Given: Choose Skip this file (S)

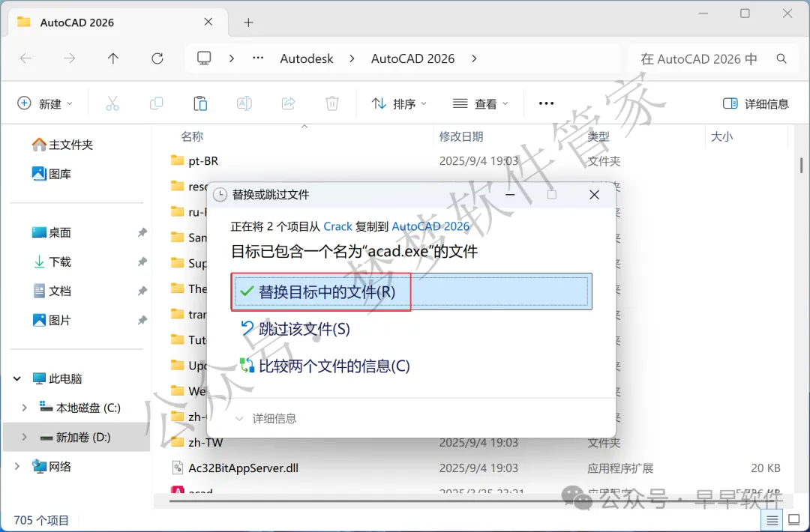Looking at the screenshot, I should [296, 329].
